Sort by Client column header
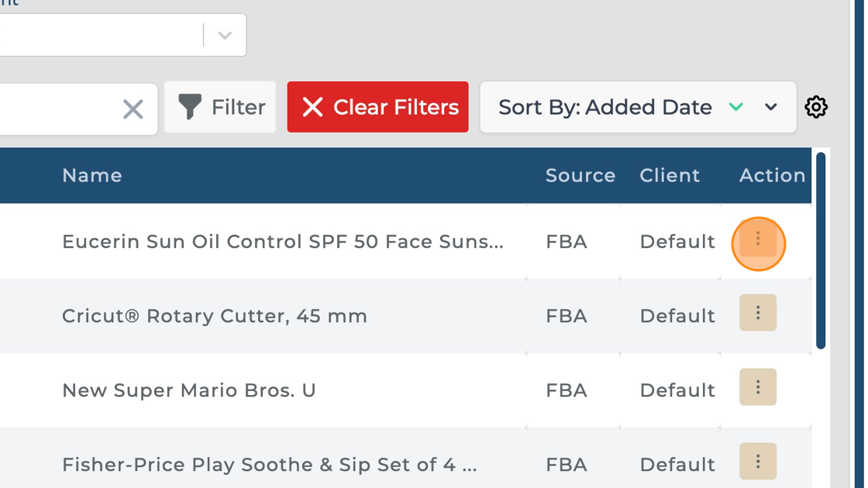This screenshot has width=868, height=488. pos(670,176)
